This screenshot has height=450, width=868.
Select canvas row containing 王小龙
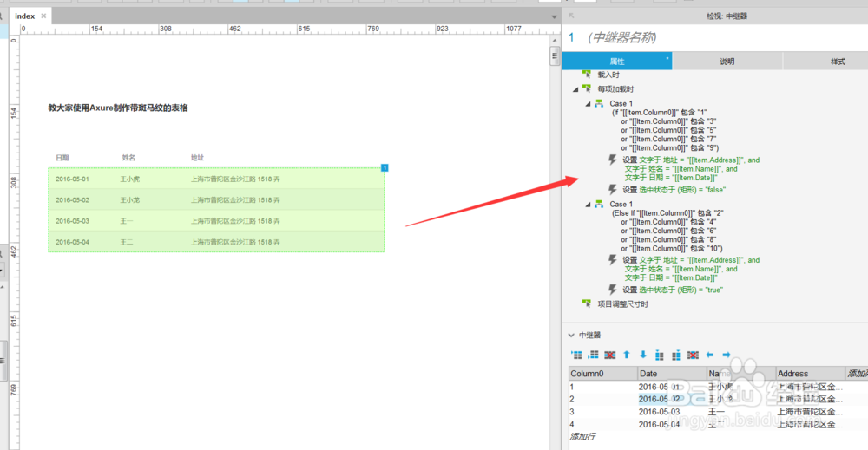click(x=216, y=200)
